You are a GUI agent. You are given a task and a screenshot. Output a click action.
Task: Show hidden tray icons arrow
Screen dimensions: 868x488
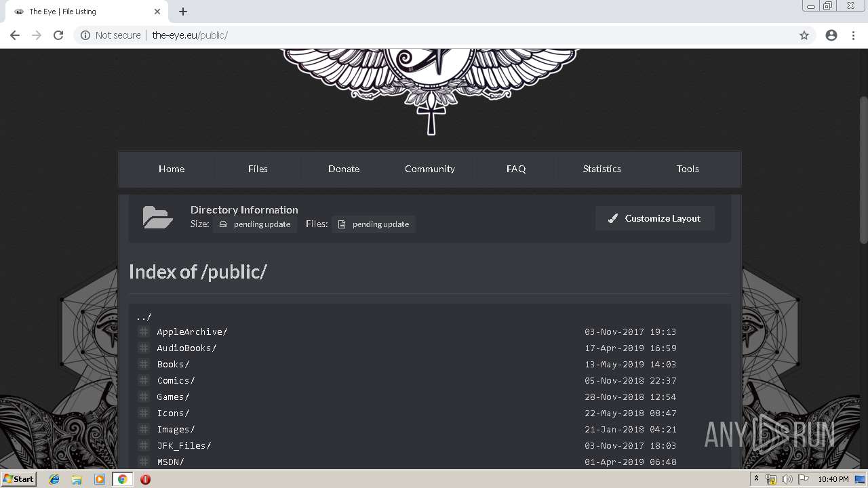[x=756, y=479]
